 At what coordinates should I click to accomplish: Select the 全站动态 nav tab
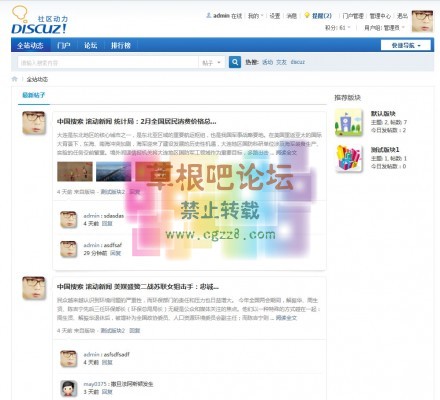(30, 45)
